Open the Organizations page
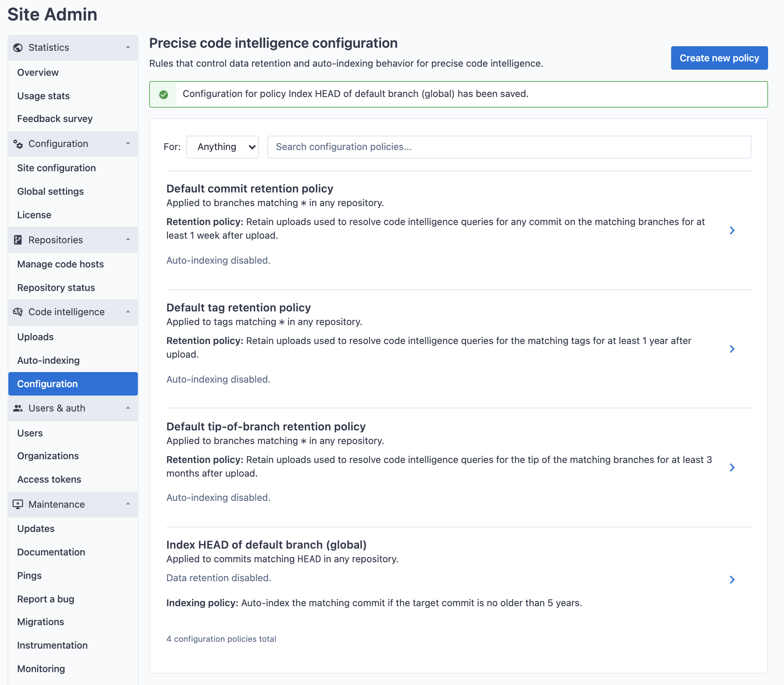Image resolution: width=784 pixels, height=685 pixels. pyautogui.click(x=48, y=456)
